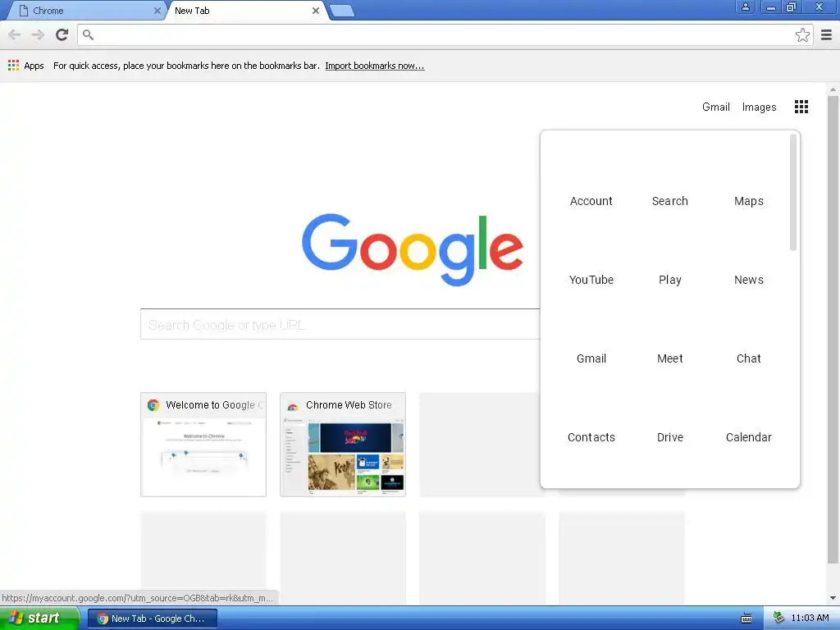Viewport: 840px width, 630px height.
Task: Click the page scrollbar up arrow
Action: tap(833, 89)
